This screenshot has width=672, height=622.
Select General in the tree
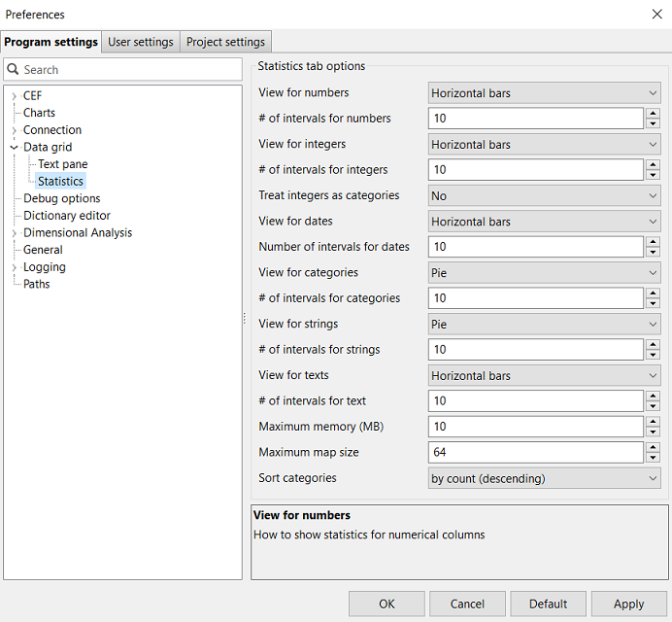43,250
